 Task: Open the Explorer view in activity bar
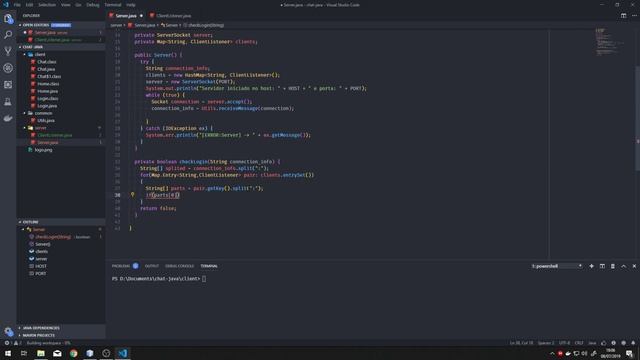(8, 18)
